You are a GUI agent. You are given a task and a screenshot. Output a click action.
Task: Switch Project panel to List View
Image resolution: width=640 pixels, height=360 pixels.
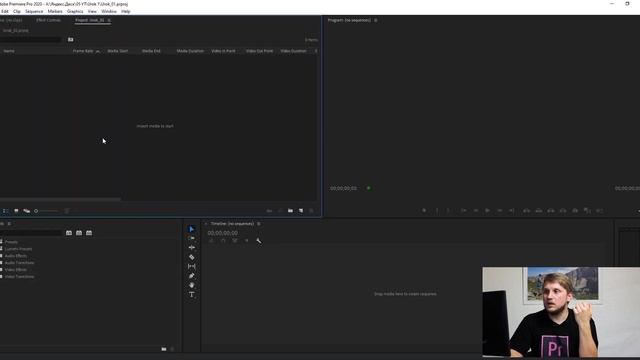point(6,211)
